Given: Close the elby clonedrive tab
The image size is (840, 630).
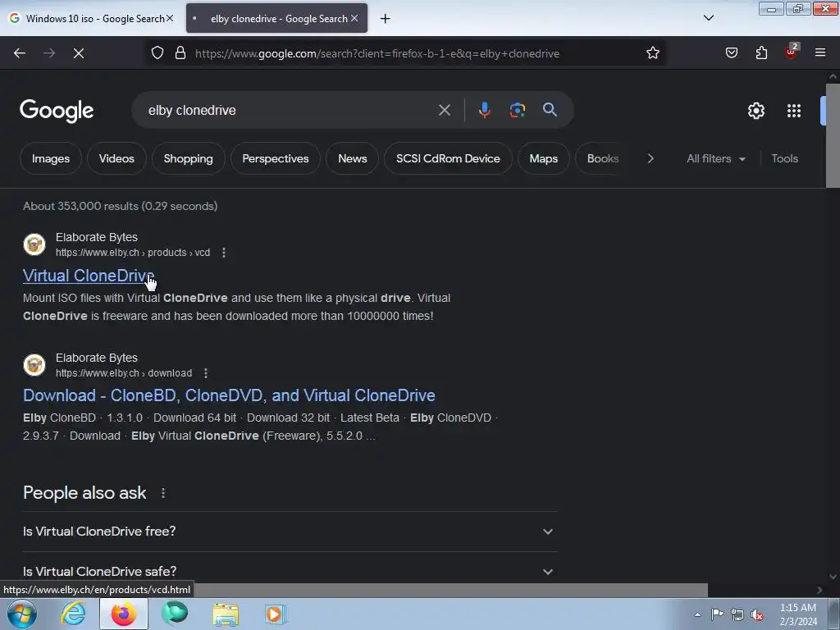Looking at the screenshot, I should 354,18.
